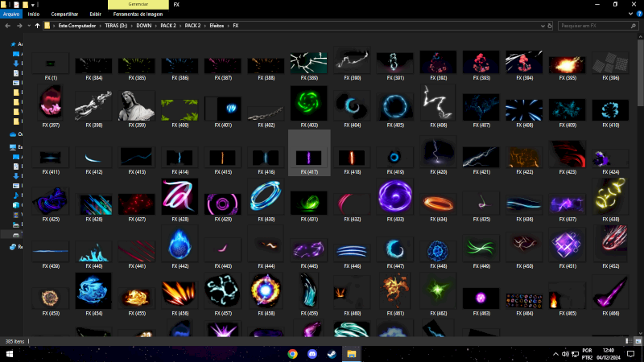Open the Ferramentas de Imagem tab
The image size is (644, 362).
pyautogui.click(x=138, y=14)
